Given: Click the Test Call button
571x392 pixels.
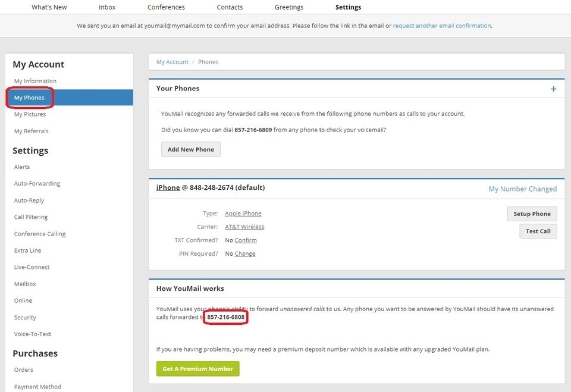Looking at the screenshot, I should tap(538, 231).
